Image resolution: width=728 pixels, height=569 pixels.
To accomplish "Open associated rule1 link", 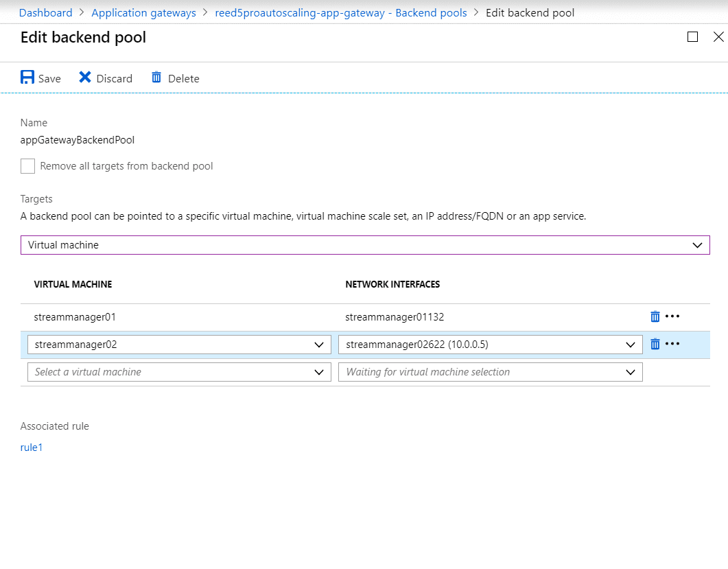I will tap(32, 448).
